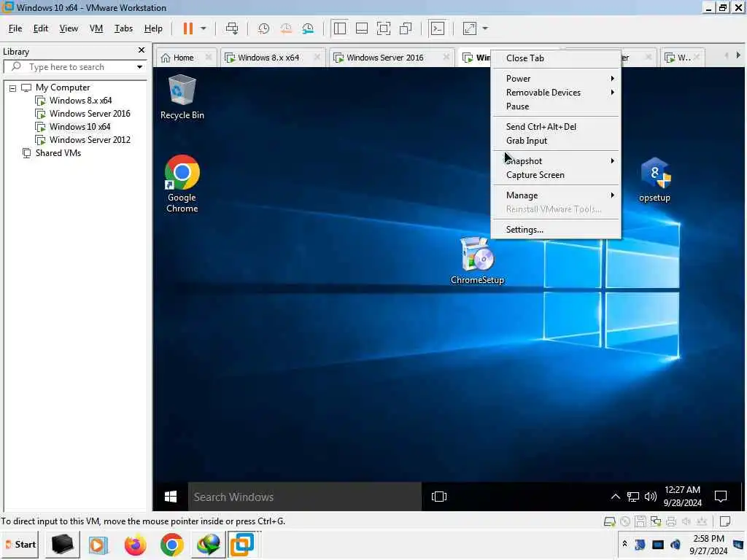Click the Recycle Bin desktop icon
747x560 pixels.
(182, 97)
